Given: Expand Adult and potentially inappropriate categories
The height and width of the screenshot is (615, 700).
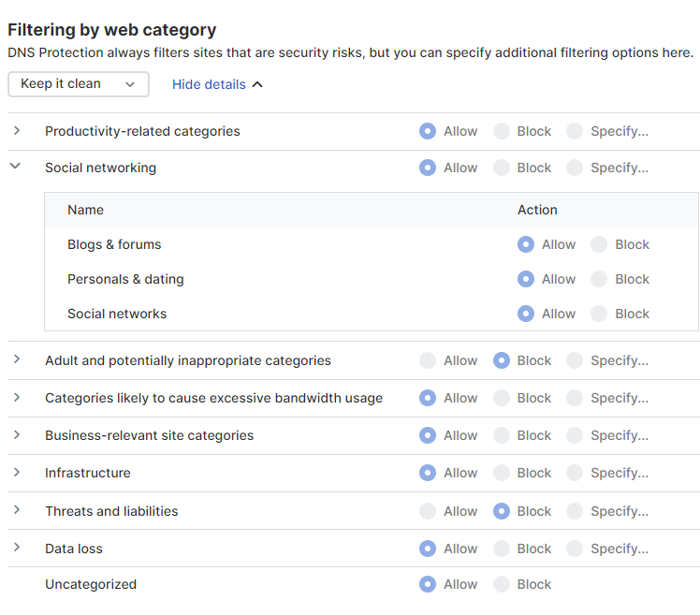Looking at the screenshot, I should (17, 360).
